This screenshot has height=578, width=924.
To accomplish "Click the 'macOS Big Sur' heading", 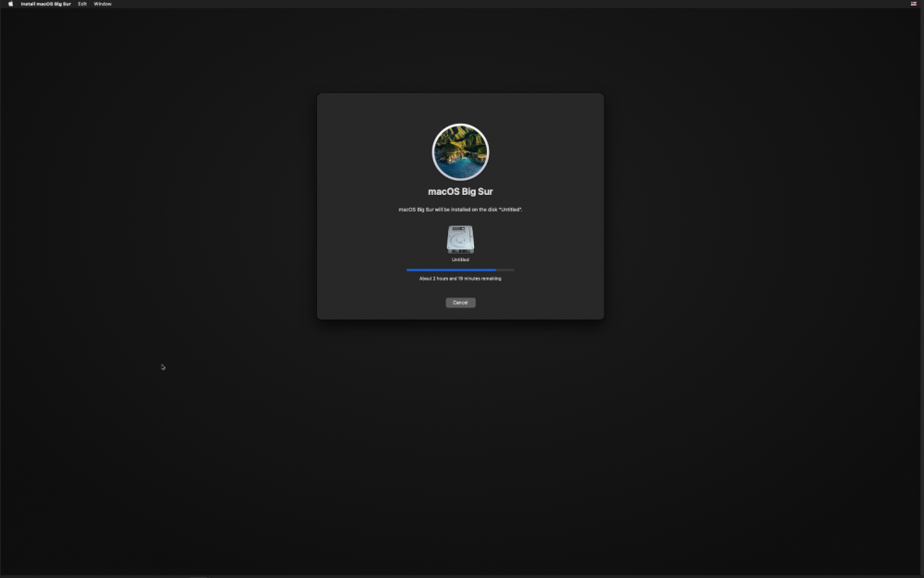I will [x=460, y=191].
